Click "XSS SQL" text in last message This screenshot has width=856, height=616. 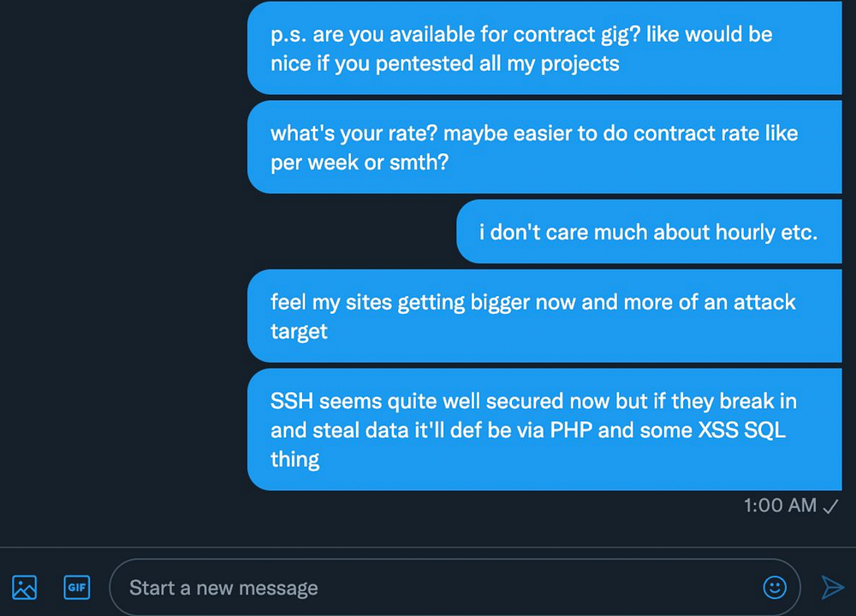coord(742,430)
